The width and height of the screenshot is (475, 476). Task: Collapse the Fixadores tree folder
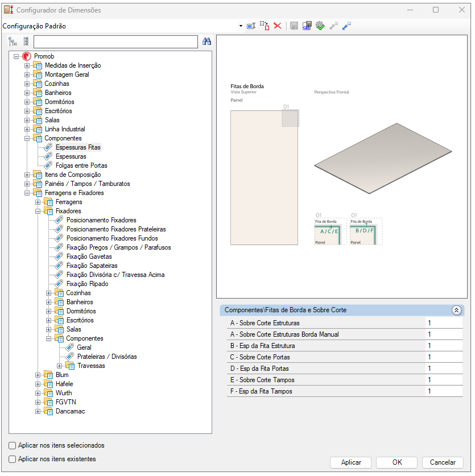coord(38,212)
